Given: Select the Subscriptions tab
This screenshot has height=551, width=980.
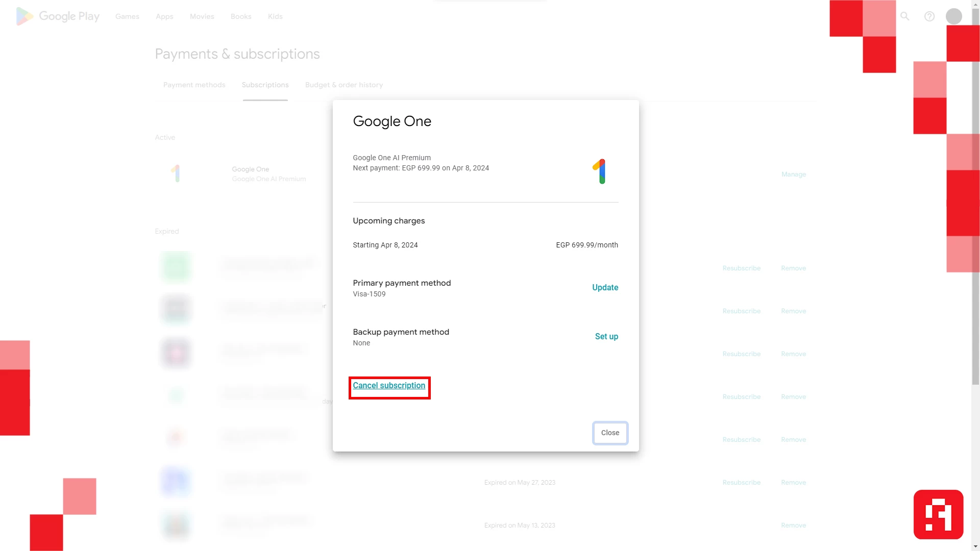Looking at the screenshot, I should tap(265, 85).
